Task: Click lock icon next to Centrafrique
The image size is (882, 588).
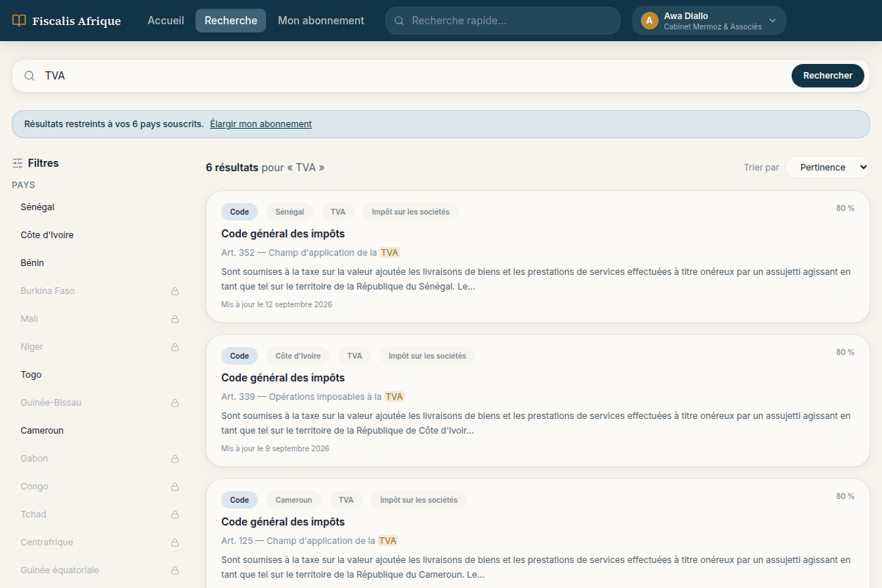Action: coord(175,542)
